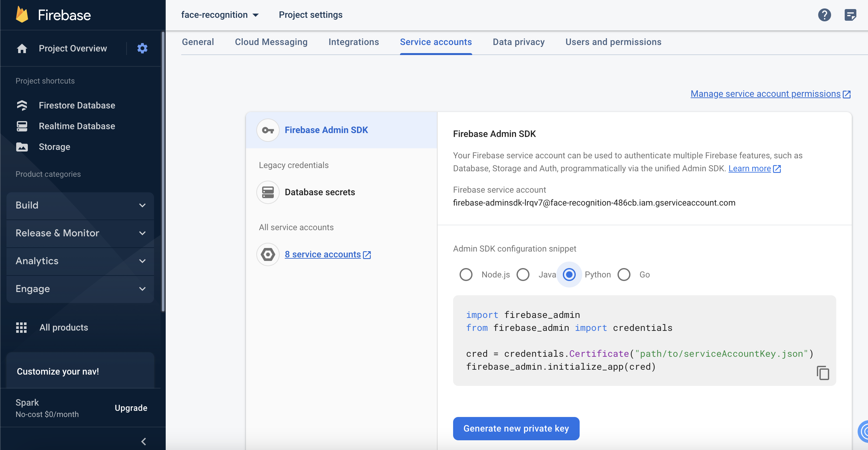
Task: Switch to the Users and permissions tab
Action: coord(613,42)
